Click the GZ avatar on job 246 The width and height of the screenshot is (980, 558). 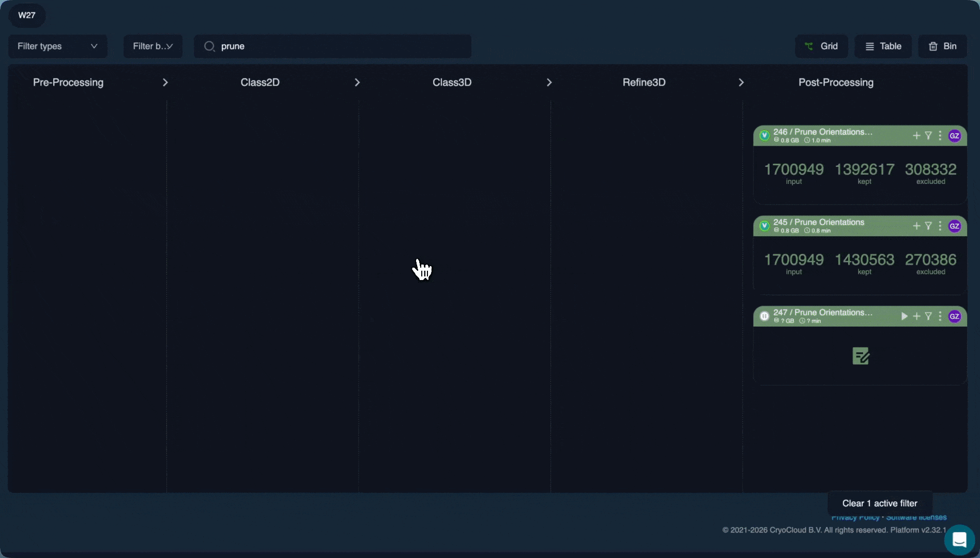coord(955,136)
